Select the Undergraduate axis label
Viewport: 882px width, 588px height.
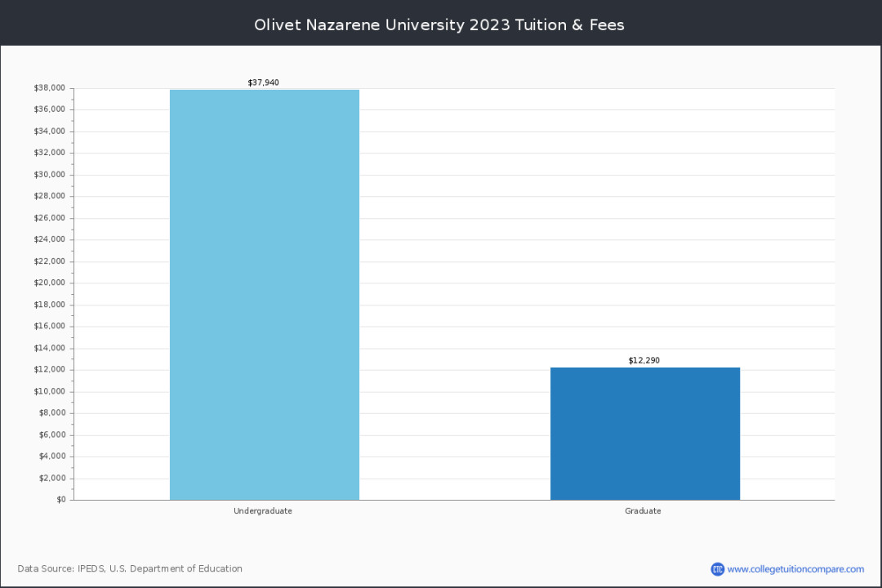pos(262,510)
